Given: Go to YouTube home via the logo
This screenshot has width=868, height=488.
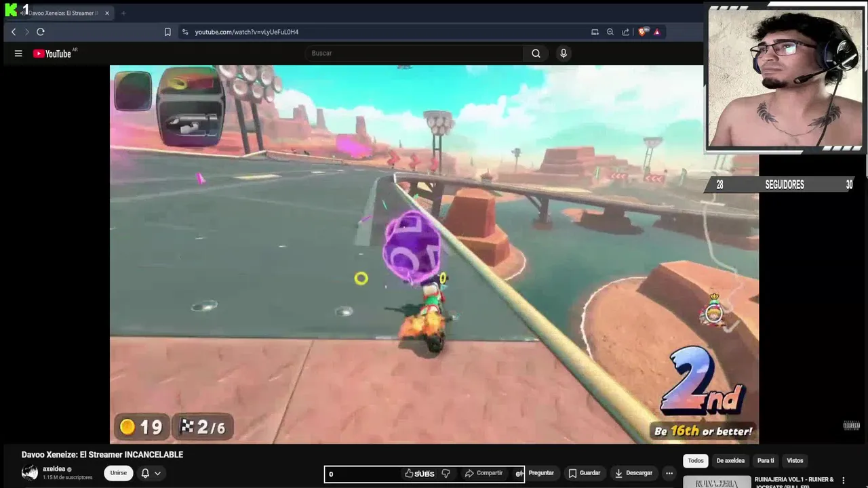Looking at the screenshot, I should point(53,54).
